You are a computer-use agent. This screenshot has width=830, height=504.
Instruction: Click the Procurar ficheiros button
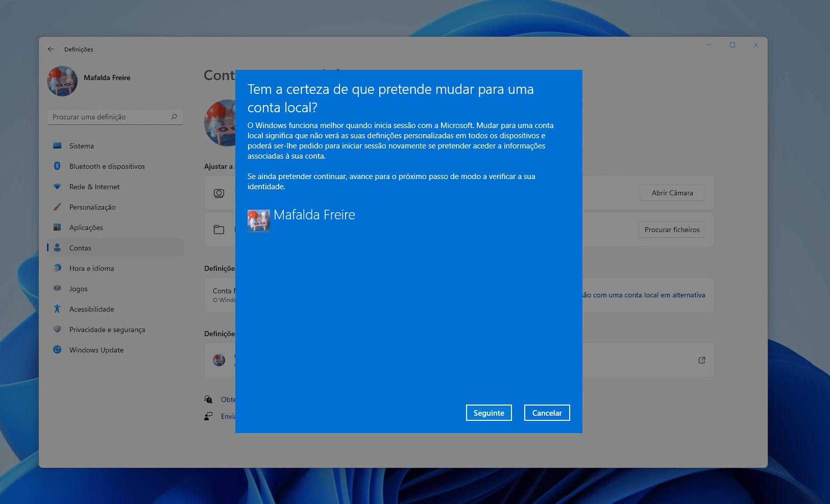672,230
